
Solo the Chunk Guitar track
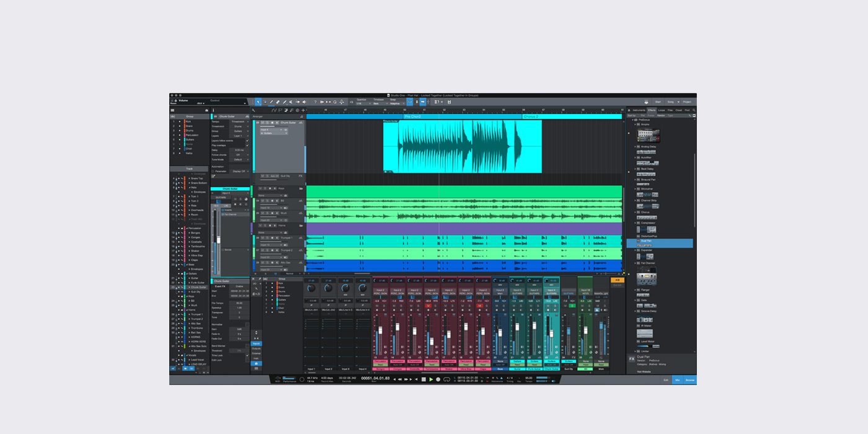pyautogui.click(x=268, y=123)
